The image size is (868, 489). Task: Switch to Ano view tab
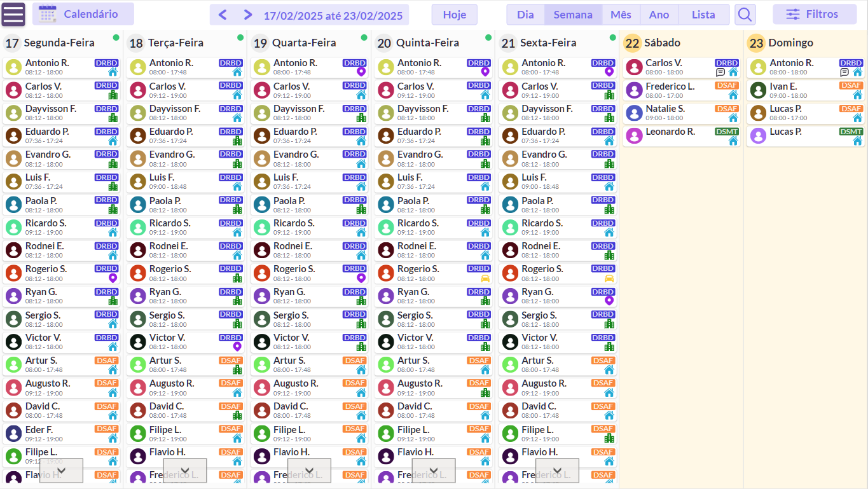pos(659,15)
